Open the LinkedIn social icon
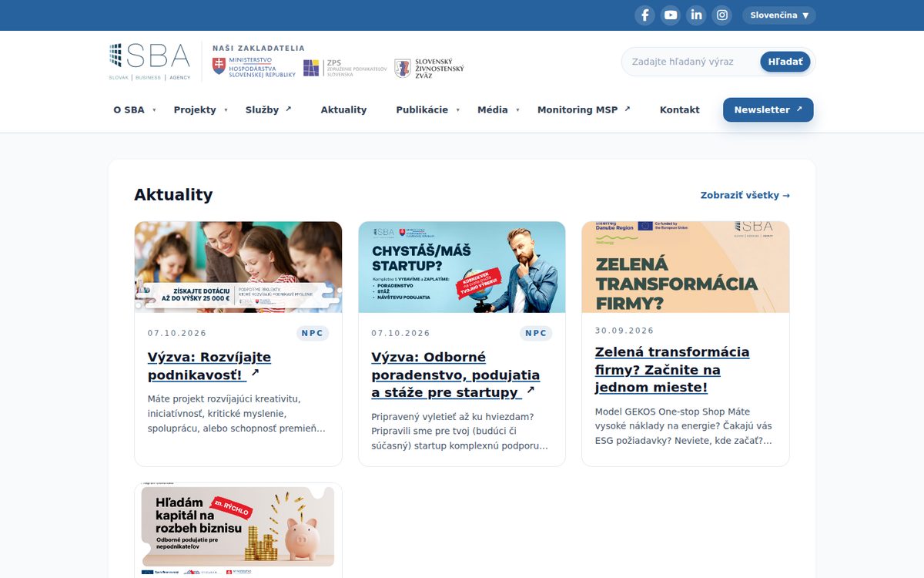 click(696, 15)
